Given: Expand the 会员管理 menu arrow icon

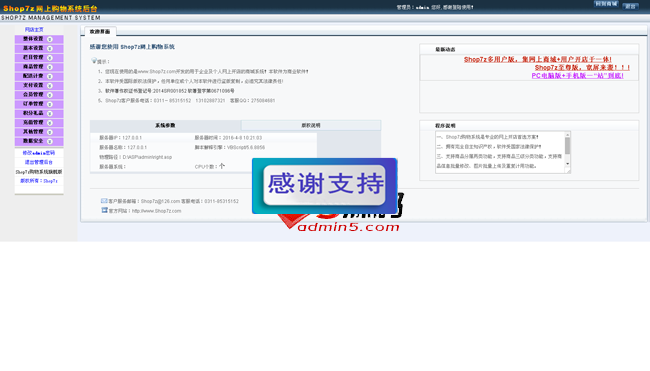Looking at the screenshot, I should [x=50, y=95].
